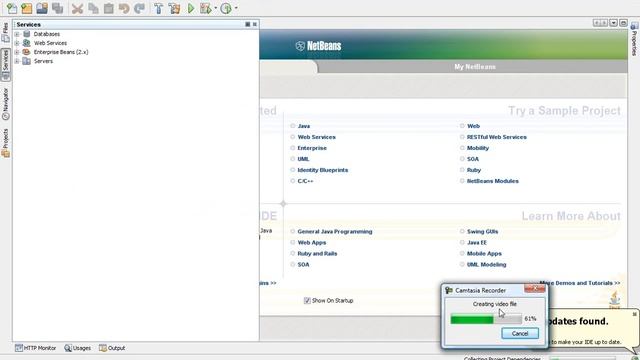This screenshot has width=640, height=360.
Task: Select the Servers icon in the tree
Action: [x=27, y=61]
